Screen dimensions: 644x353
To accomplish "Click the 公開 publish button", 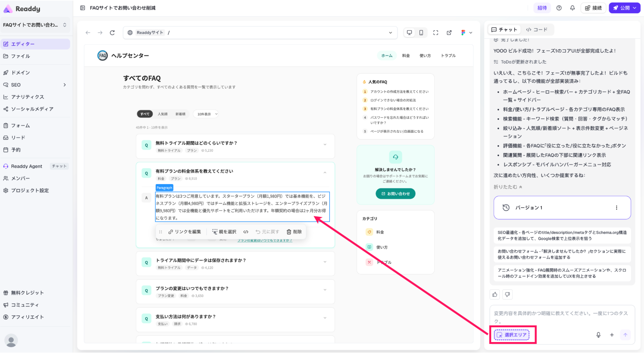I will click(624, 8).
